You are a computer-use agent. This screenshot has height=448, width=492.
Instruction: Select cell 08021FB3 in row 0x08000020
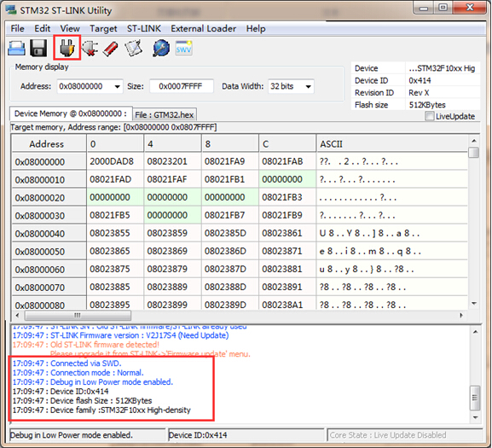coord(287,197)
